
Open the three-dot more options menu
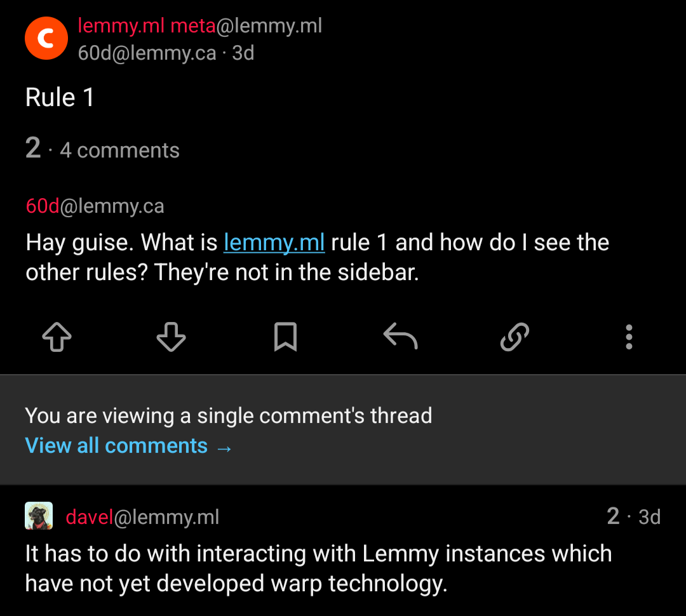629,337
